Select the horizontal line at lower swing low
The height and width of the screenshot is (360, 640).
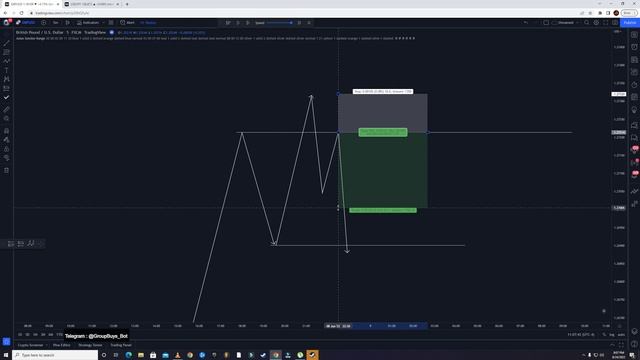pos(369,245)
